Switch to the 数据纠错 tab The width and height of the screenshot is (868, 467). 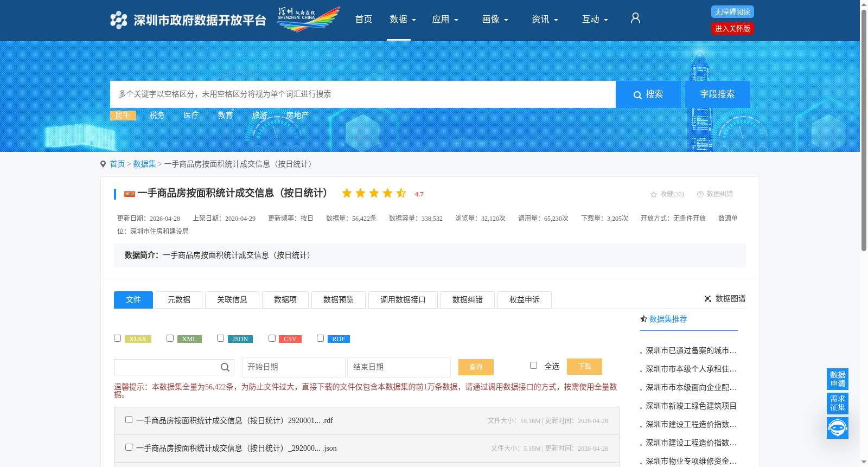coord(468,300)
